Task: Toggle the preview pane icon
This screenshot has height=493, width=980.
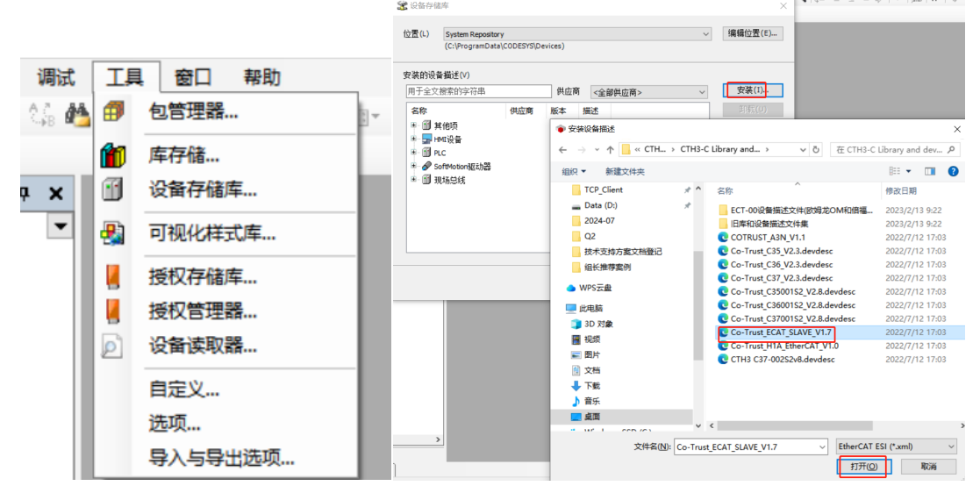Action: (930, 171)
